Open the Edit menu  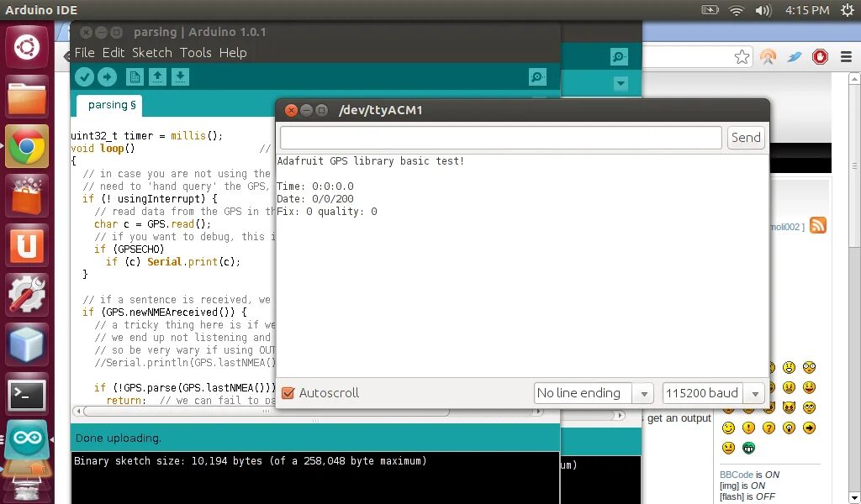point(114,53)
